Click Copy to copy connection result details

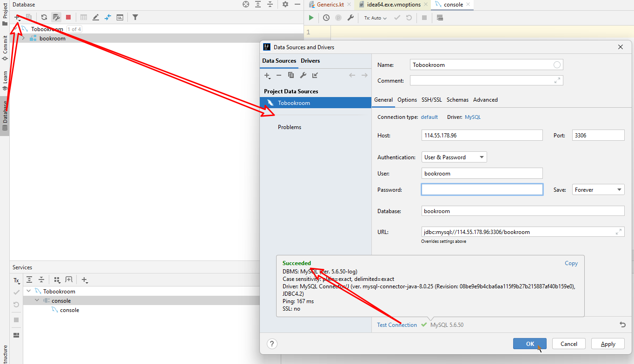[x=571, y=263]
